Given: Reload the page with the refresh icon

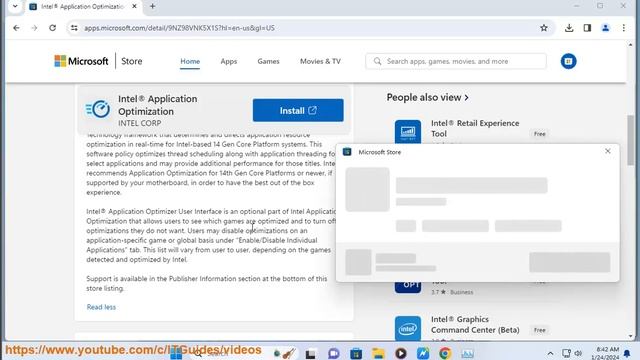Looking at the screenshot, I should point(53,28).
